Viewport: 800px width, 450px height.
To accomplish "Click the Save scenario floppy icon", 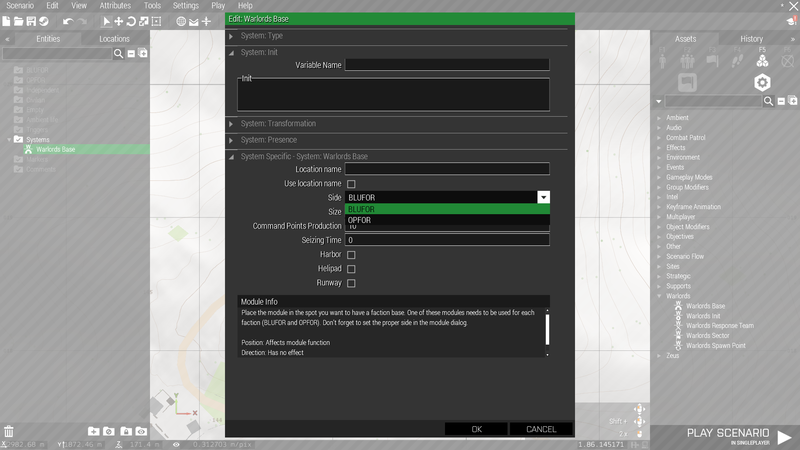I will (32, 21).
